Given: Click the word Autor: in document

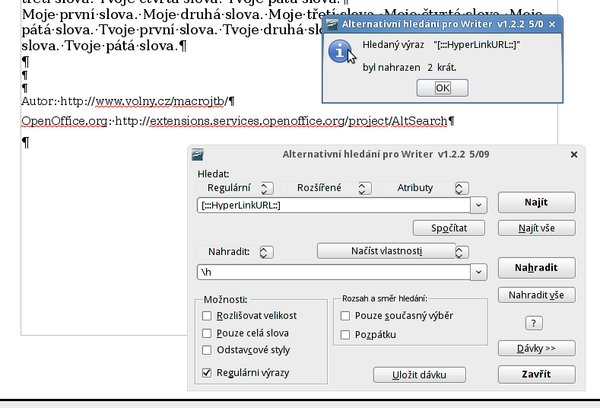Looking at the screenshot, I should (x=39, y=101).
